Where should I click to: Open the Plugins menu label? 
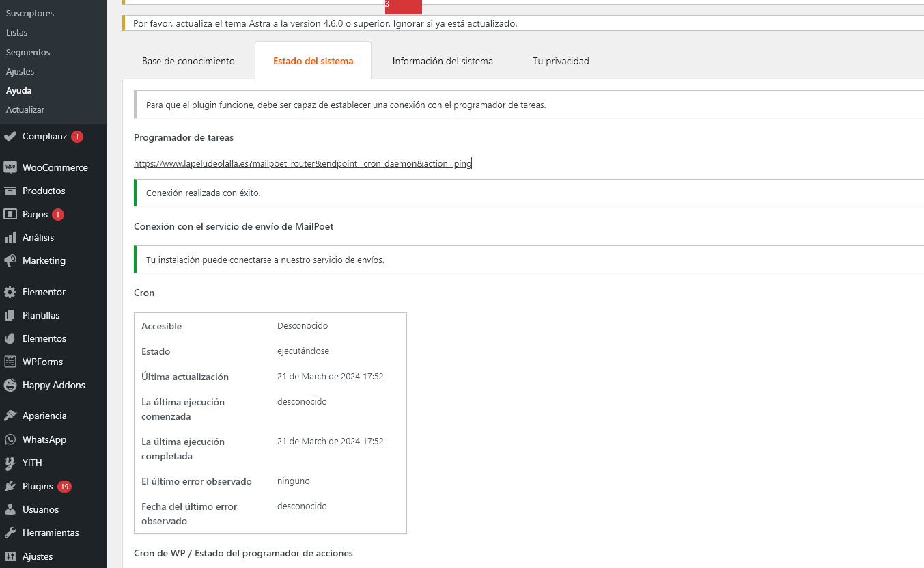38,486
